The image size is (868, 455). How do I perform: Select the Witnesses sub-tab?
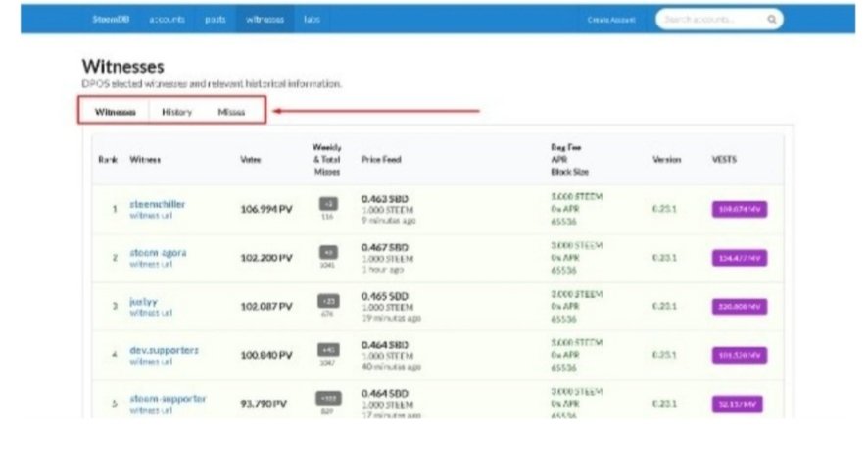coord(116,112)
